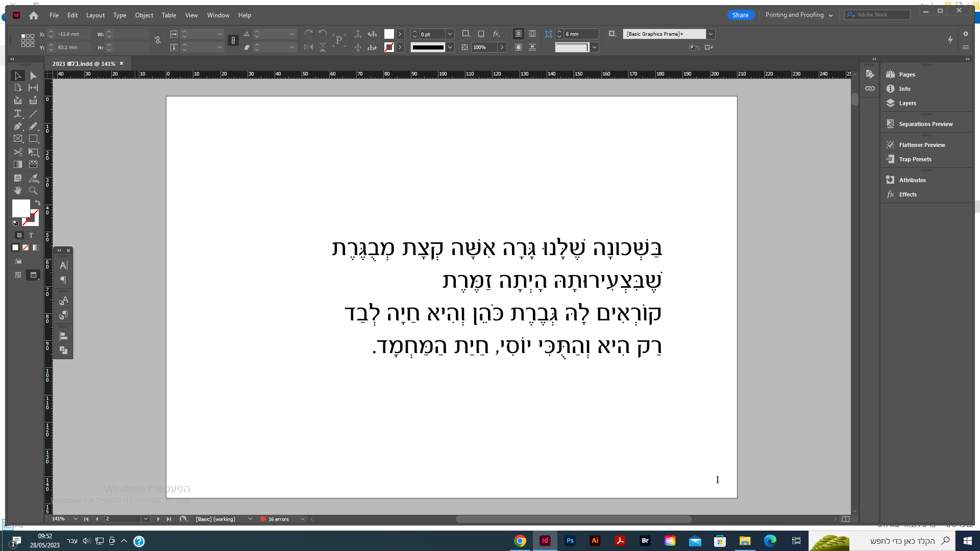Swap fill and stroke arrows

coord(38,203)
